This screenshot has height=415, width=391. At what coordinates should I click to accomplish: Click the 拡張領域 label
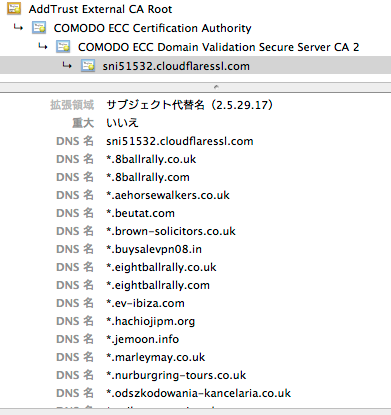(72, 105)
